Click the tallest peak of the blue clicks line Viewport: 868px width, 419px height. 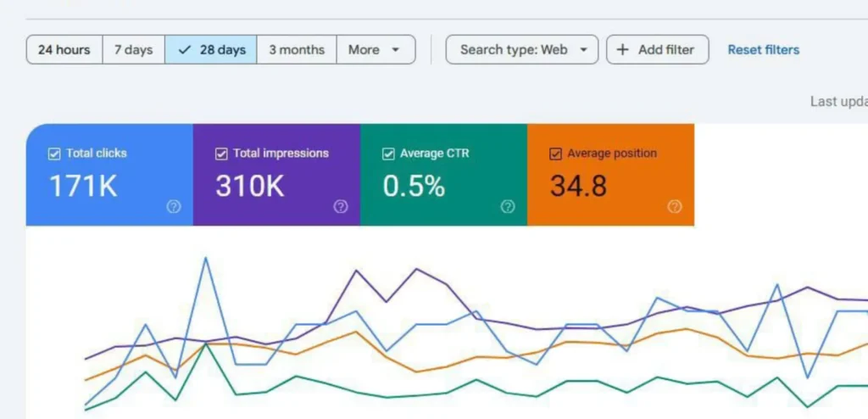pyautogui.click(x=205, y=258)
